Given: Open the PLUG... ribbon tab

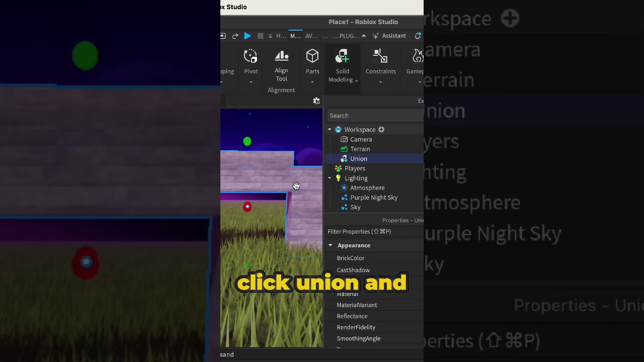Looking at the screenshot, I should pyautogui.click(x=350, y=36).
